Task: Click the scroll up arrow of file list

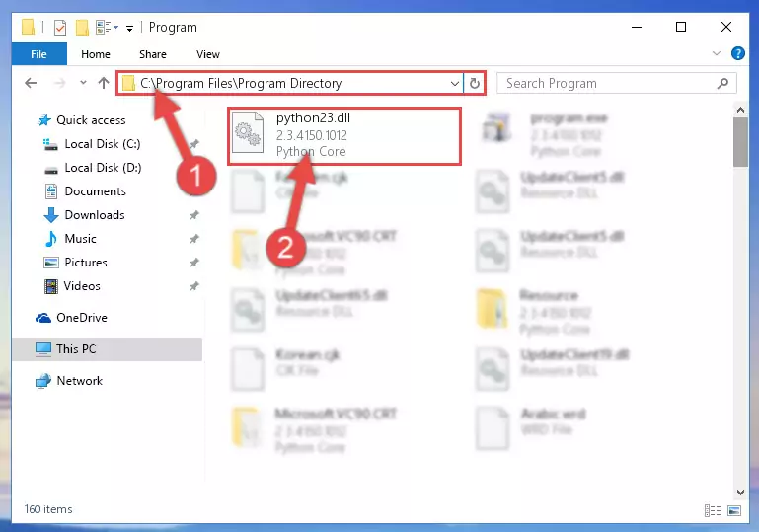Action: point(740,110)
